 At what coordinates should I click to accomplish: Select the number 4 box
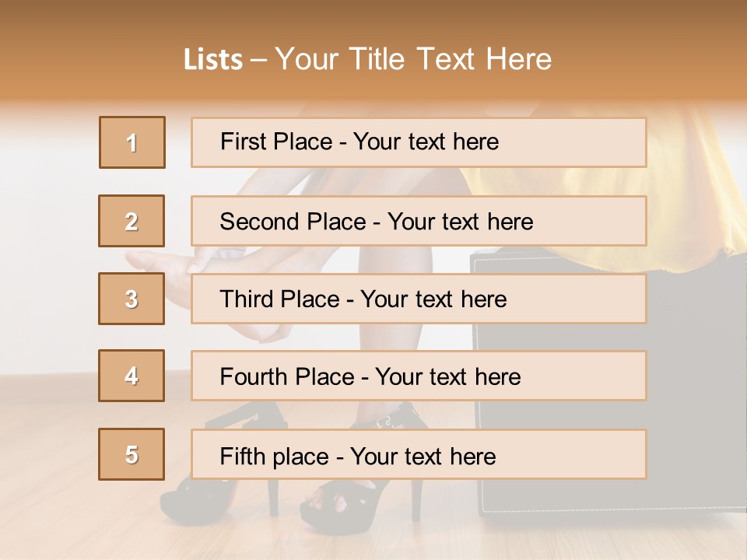point(132,376)
